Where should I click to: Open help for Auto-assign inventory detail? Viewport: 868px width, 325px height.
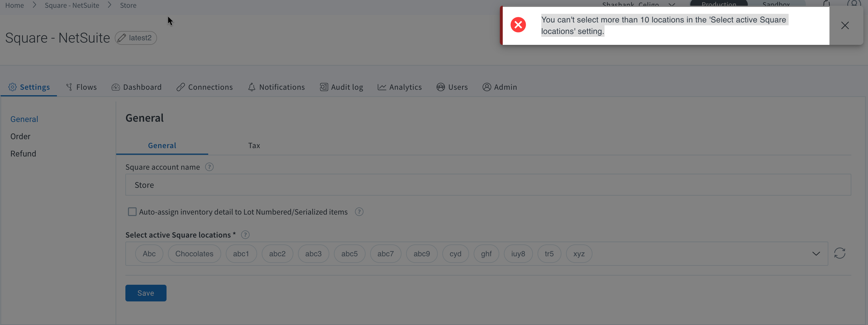pos(359,212)
